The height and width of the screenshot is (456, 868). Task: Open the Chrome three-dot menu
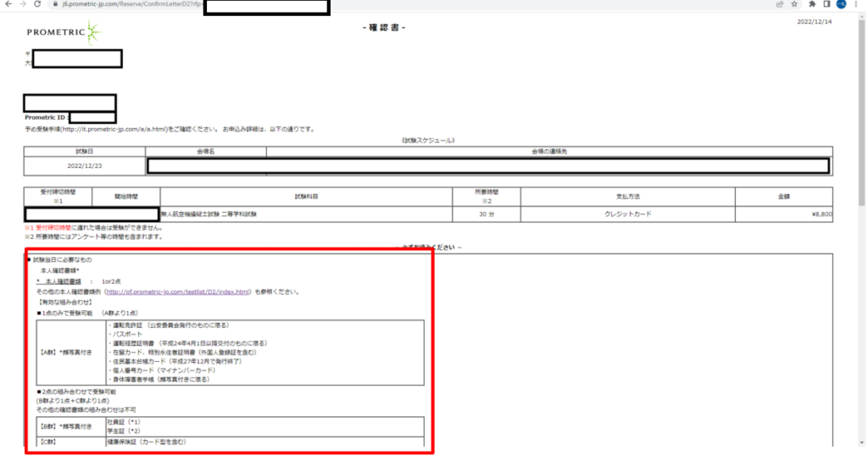coord(856,4)
